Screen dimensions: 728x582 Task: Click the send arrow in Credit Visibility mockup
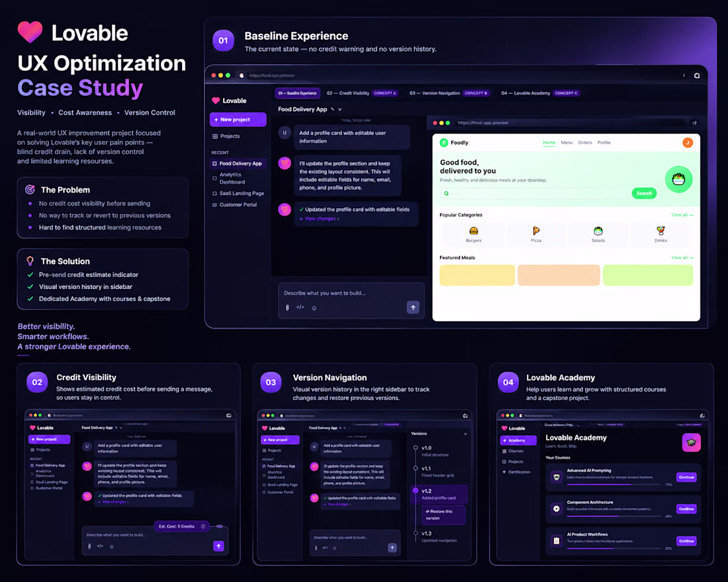[218, 546]
